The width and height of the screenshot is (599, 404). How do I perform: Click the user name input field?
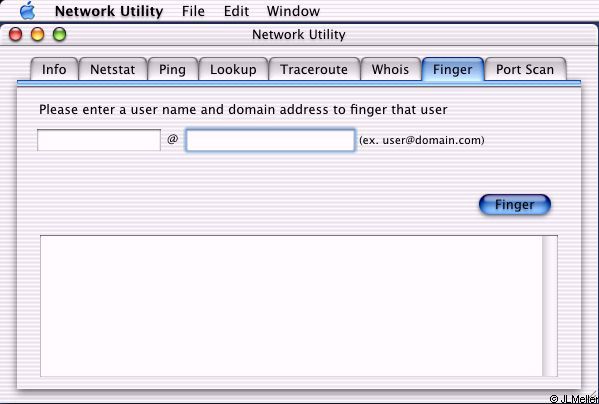tap(99, 140)
